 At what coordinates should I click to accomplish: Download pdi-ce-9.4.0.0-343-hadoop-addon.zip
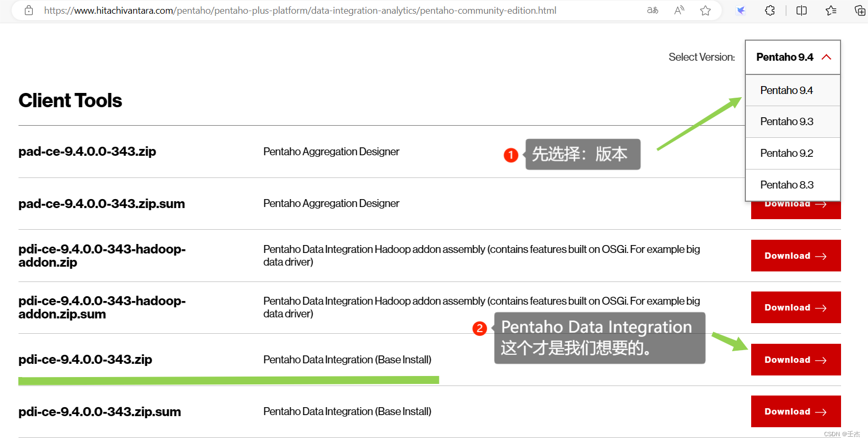click(796, 256)
